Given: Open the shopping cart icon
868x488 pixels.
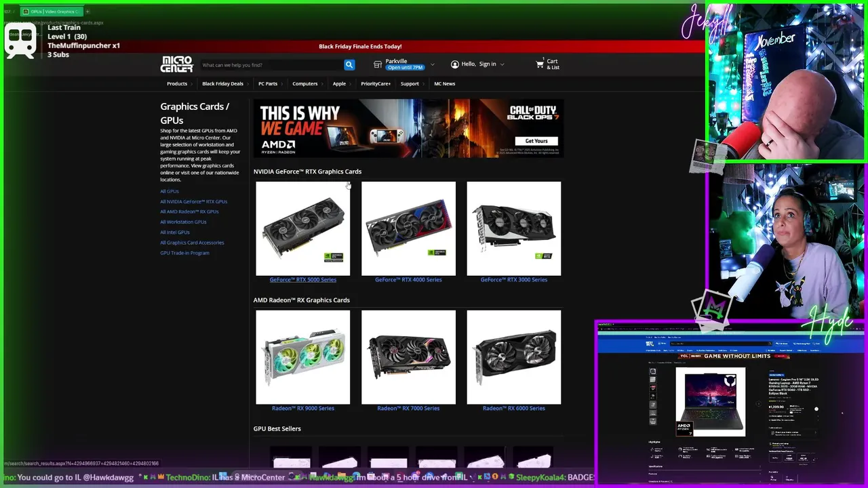Looking at the screenshot, I should coord(540,64).
